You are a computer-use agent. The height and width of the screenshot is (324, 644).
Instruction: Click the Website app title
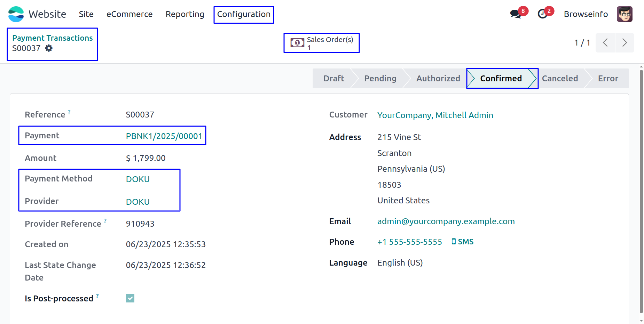point(47,14)
